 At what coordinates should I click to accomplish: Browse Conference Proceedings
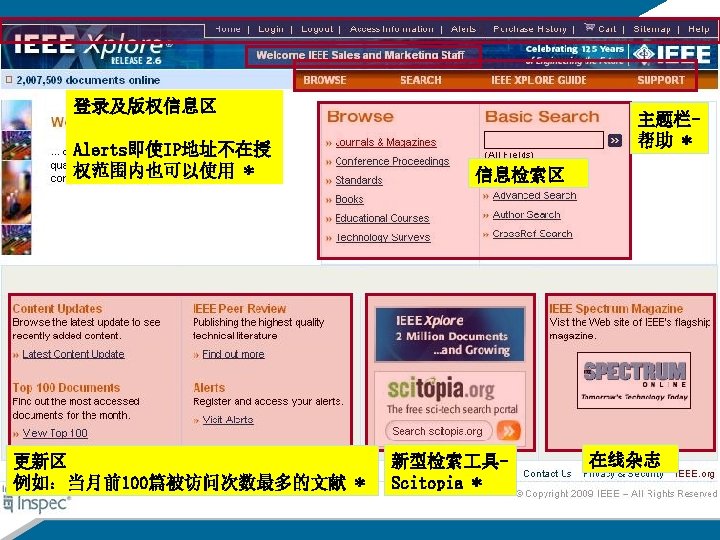[392, 161]
